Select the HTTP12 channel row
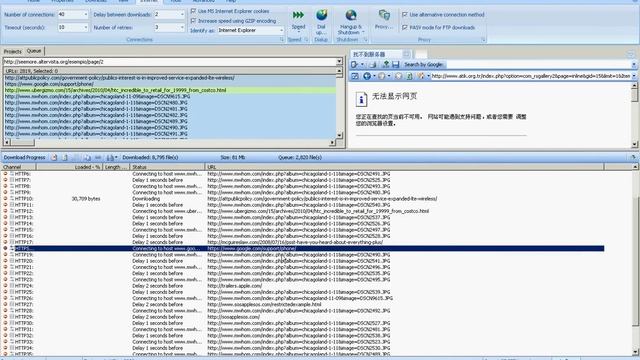The image size is (640, 360). pyautogui.click(x=303, y=211)
